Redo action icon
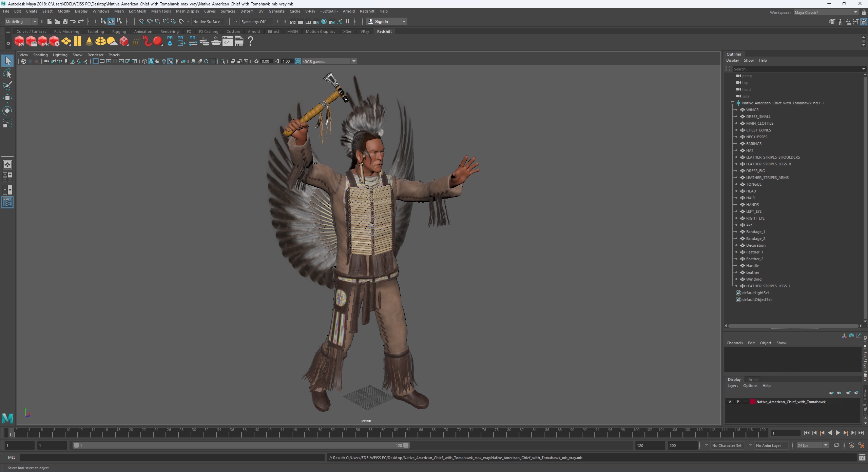The width and height of the screenshot is (868, 472). click(x=81, y=21)
